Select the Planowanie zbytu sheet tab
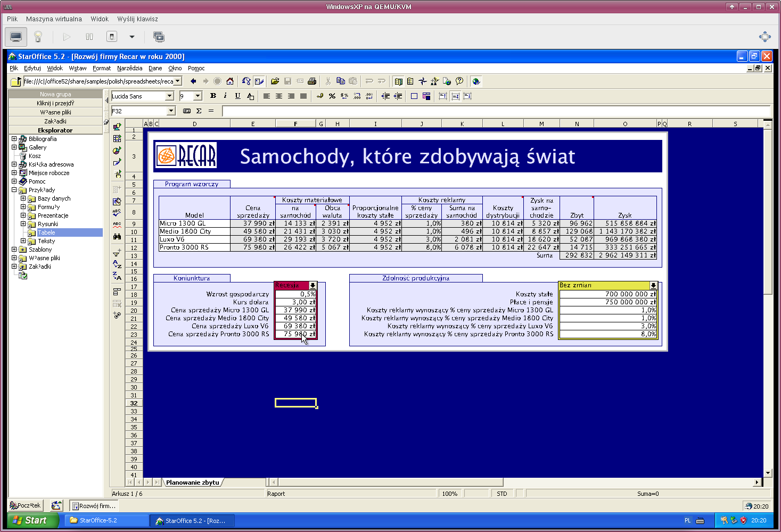This screenshot has width=781, height=532. click(193, 483)
